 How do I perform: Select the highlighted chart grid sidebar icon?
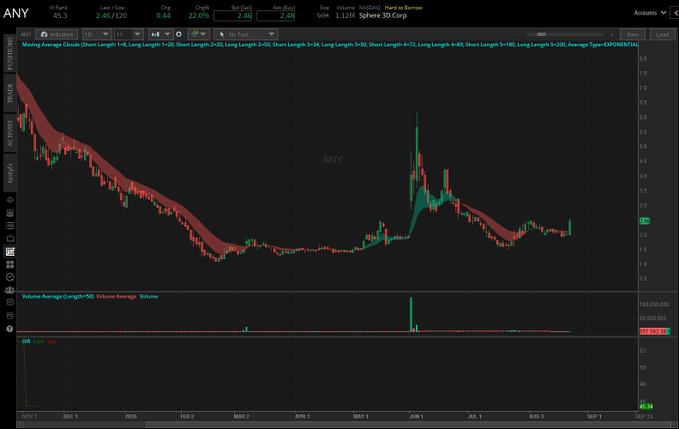point(10,252)
